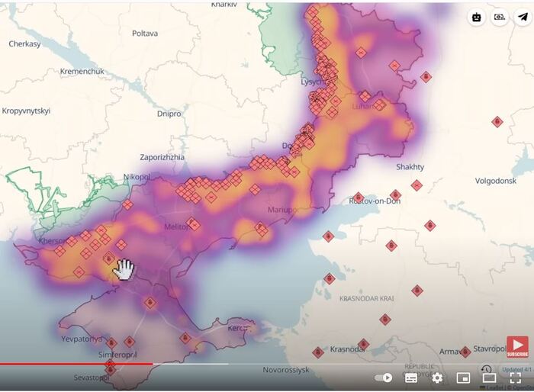Select the marker directly below Shakhty label
The width and height of the screenshot is (534, 392).
click(417, 185)
